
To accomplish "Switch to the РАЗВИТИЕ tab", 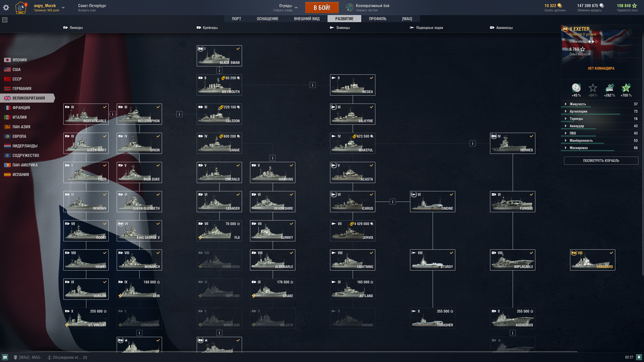I will [x=344, y=19].
